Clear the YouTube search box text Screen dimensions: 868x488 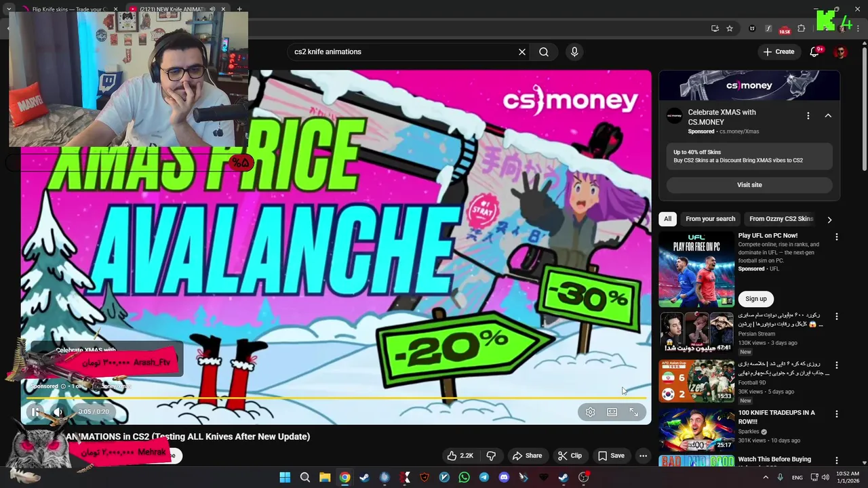[522, 52]
